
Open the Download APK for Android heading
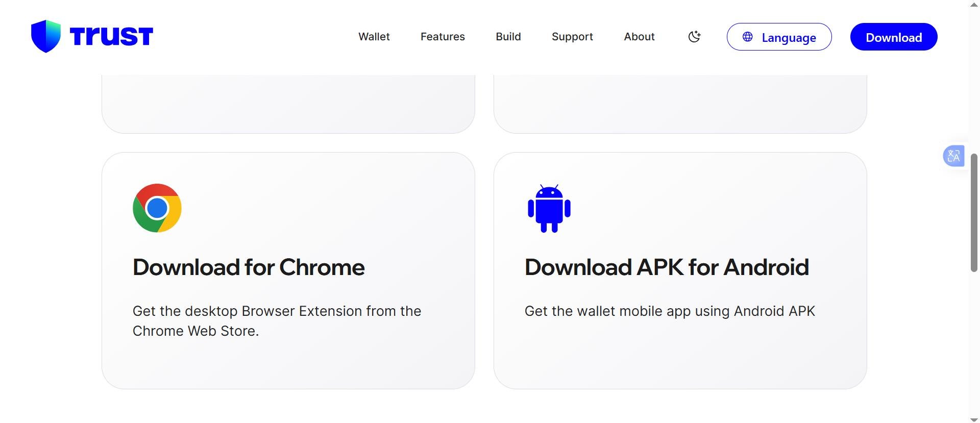(x=667, y=267)
